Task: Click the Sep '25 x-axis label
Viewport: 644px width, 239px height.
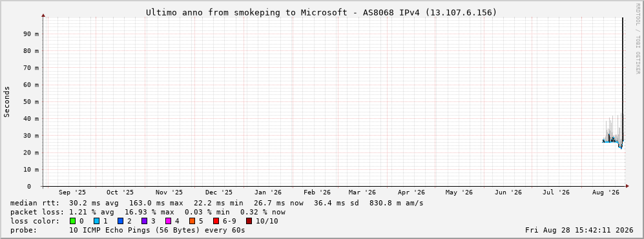Action: coord(72,192)
